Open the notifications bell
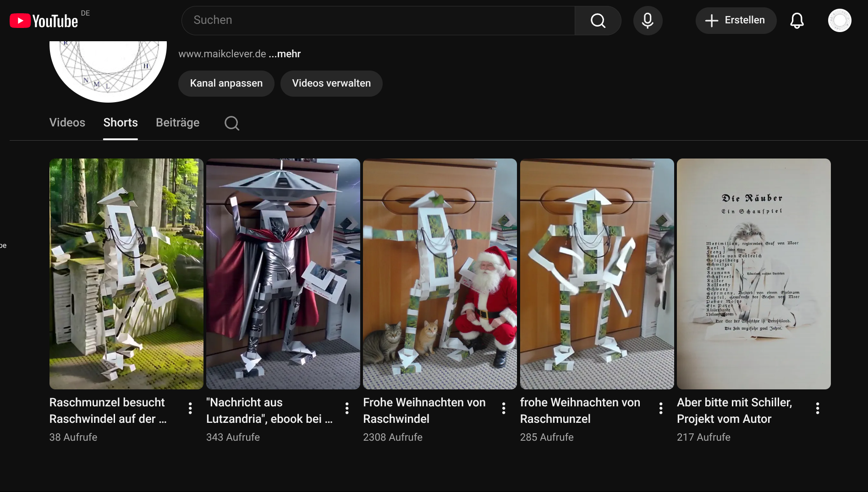 point(797,21)
